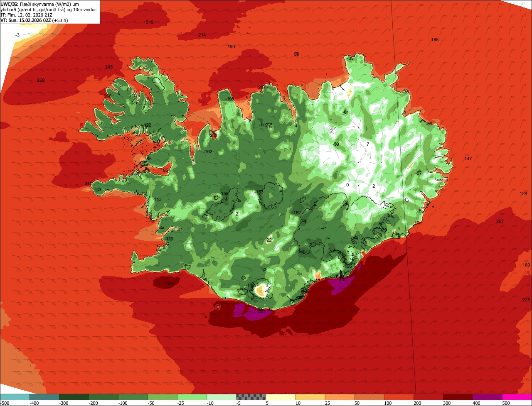The width and height of the screenshot is (532, 406).
Task: Click the legend tick label -500
Action: pos(5,403)
